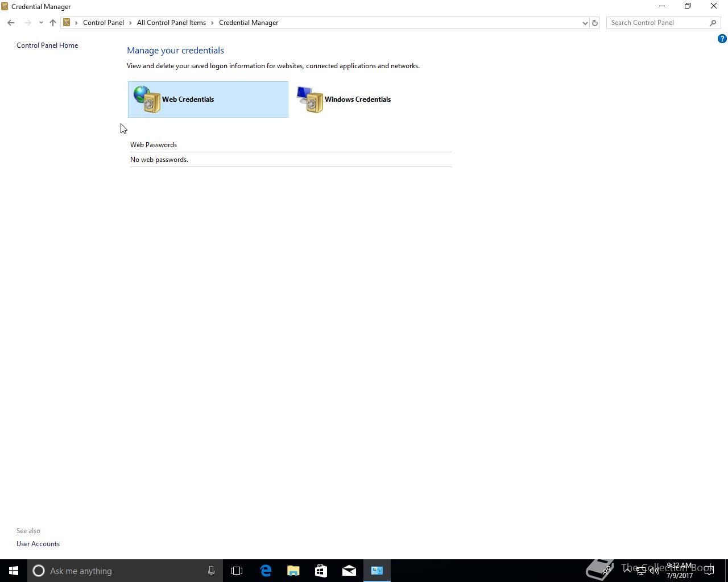
Task: Open Task View
Action: click(237, 571)
